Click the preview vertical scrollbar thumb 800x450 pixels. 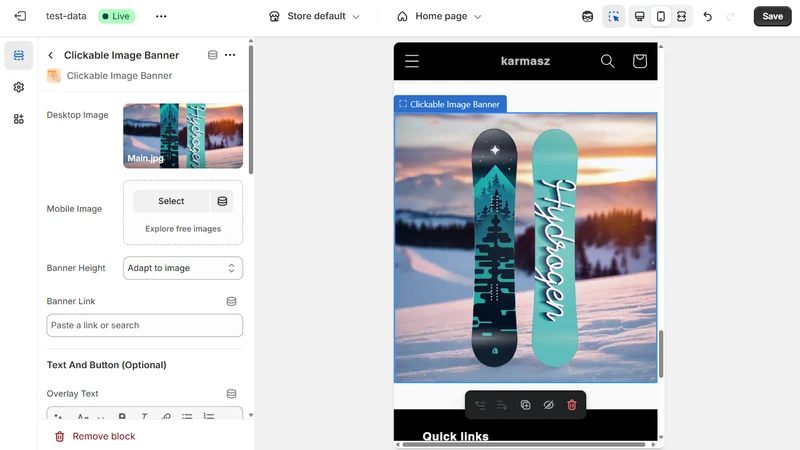pos(661,354)
